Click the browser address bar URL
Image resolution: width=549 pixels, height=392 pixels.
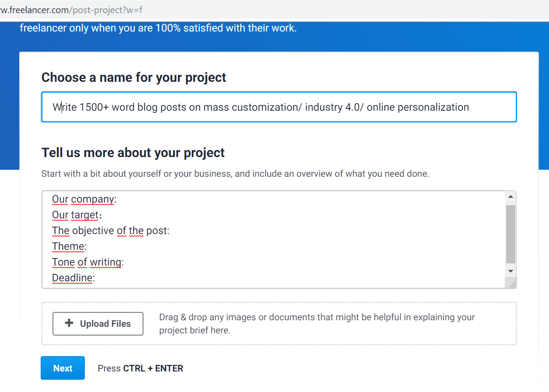coord(71,10)
